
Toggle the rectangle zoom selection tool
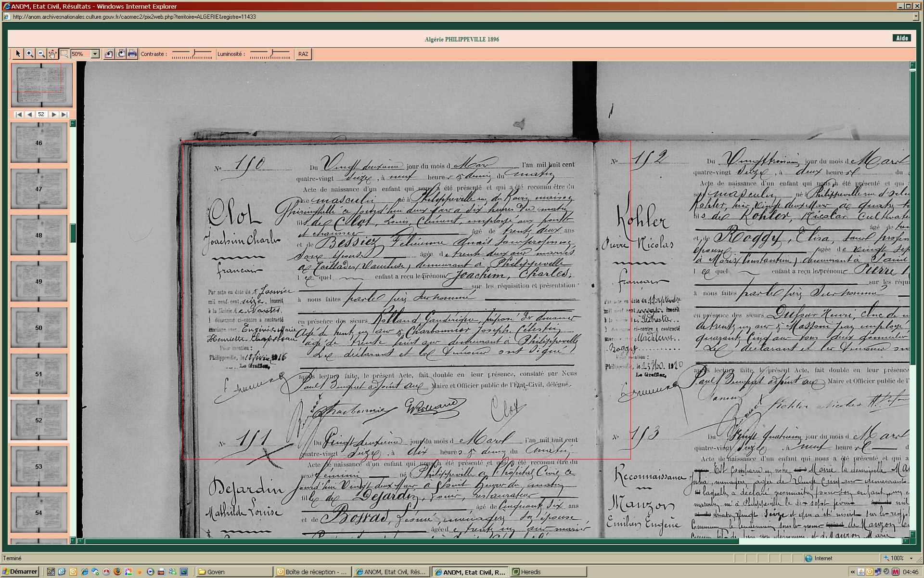64,54
